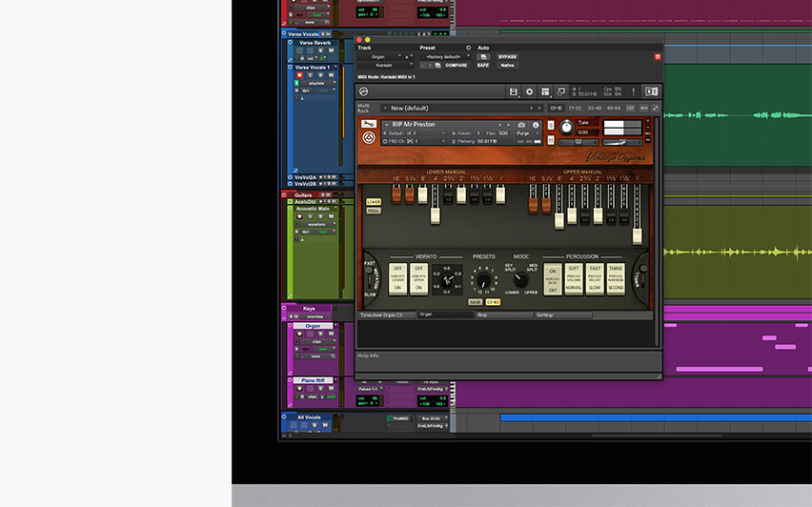The width and height of the screenshot is (812, 507).
Task: Toggle Percussion on/off switch
Action: tap(553, 278)
